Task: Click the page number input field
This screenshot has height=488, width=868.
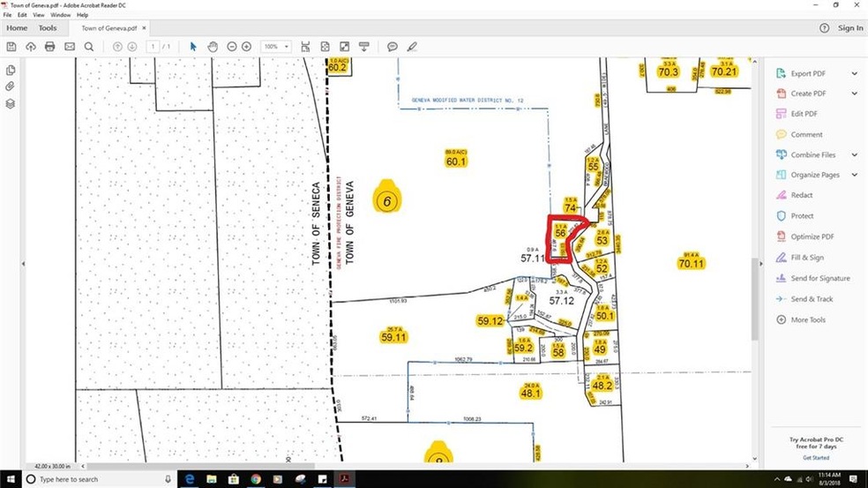Action: point(153,47)
